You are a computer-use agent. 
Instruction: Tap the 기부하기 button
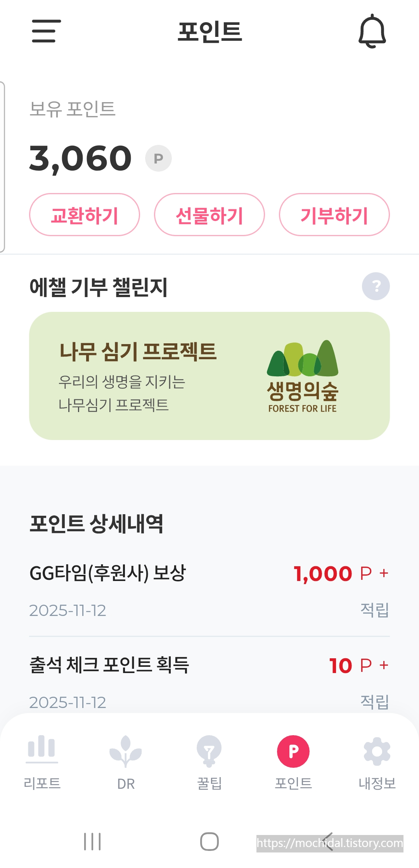[334, 215]
